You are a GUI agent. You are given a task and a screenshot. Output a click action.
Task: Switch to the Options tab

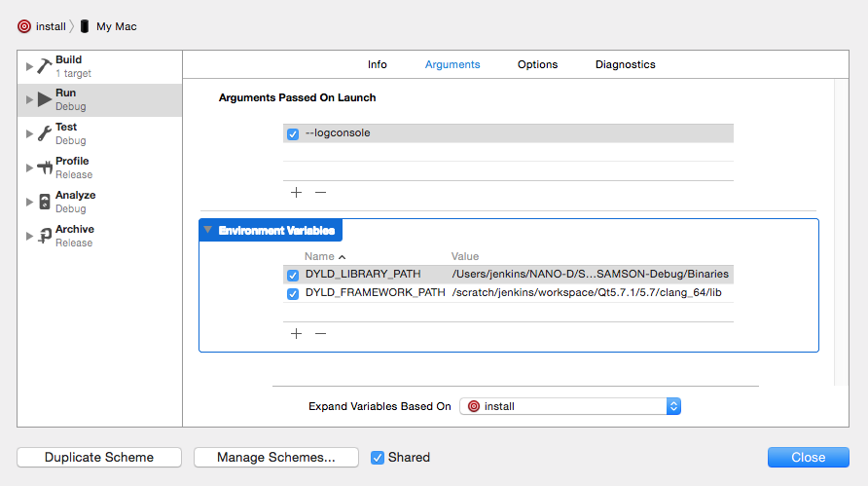click(x=537, y=64)
